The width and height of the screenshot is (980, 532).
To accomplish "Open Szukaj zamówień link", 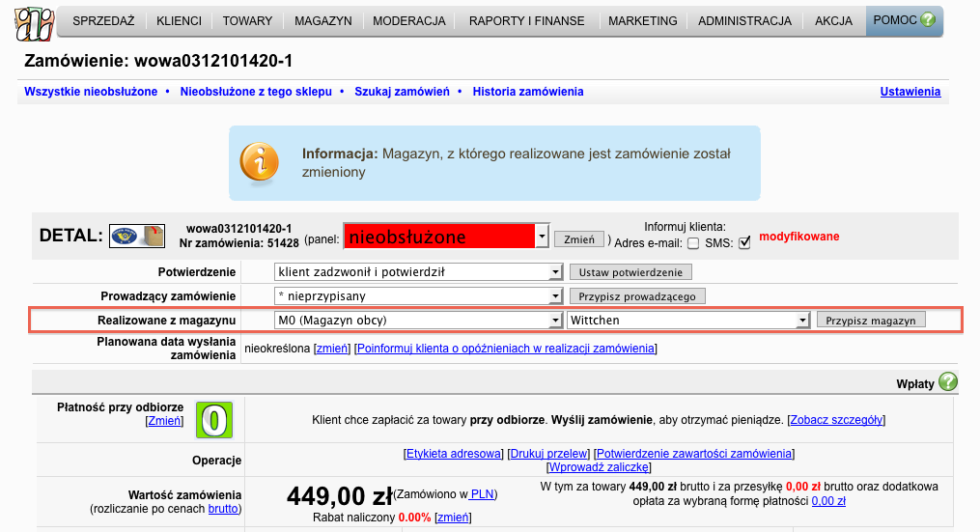I will [x=402, y=92].
